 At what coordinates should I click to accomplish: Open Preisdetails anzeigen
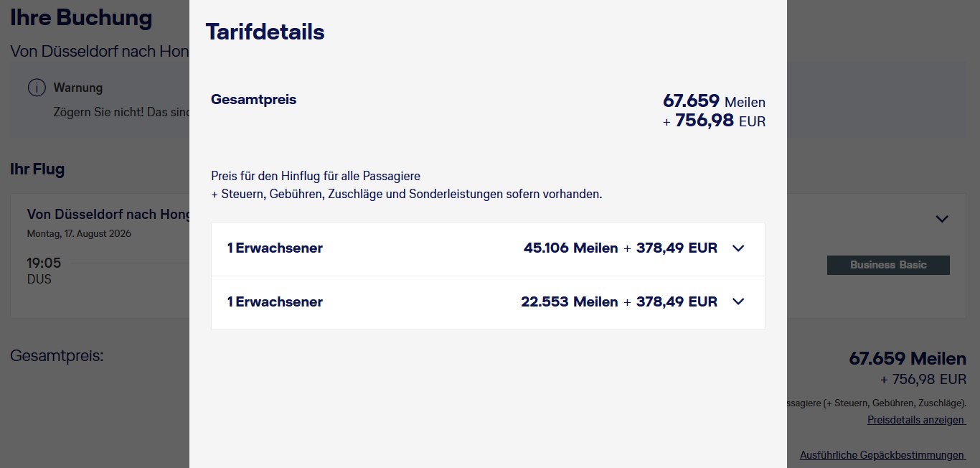click(x=915, y=419)
